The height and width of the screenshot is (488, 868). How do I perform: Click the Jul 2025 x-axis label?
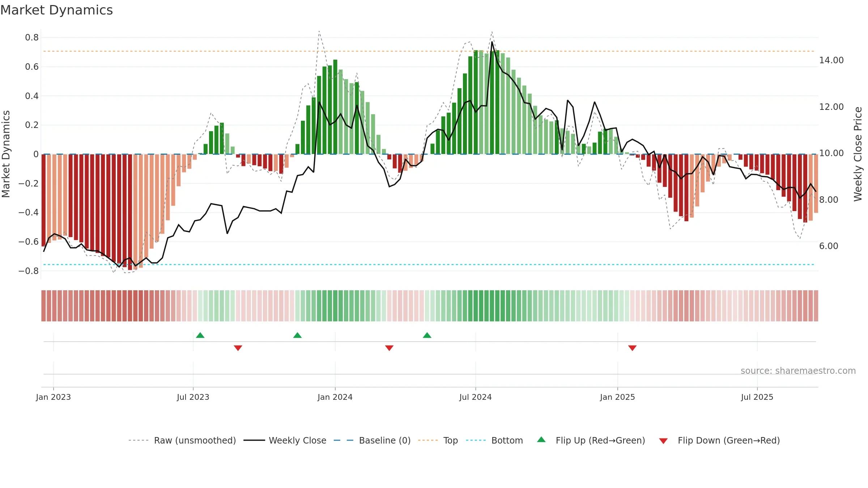tap(757, 397)
